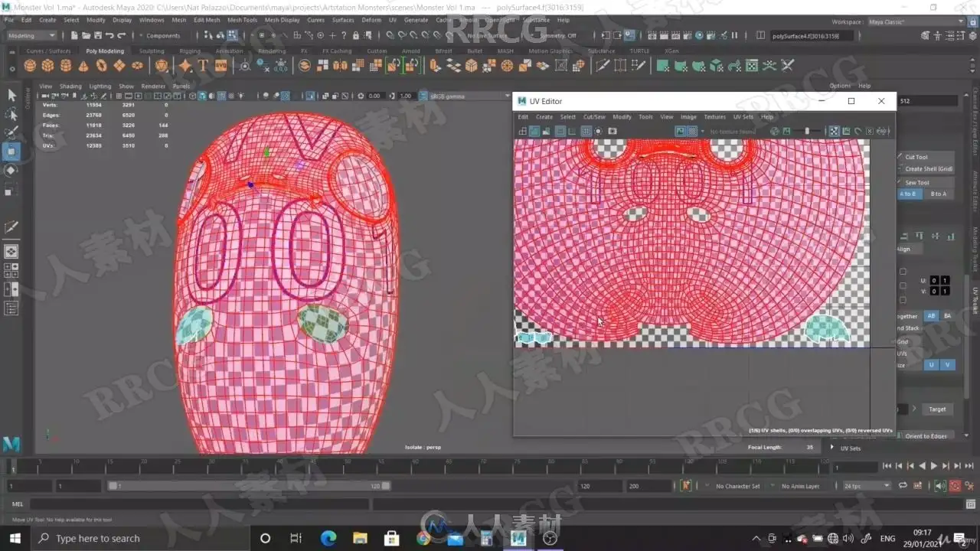This screenshot has width=980, height=551.
Task: Toggle the B to A sew direction
Action: click(938, 194)
